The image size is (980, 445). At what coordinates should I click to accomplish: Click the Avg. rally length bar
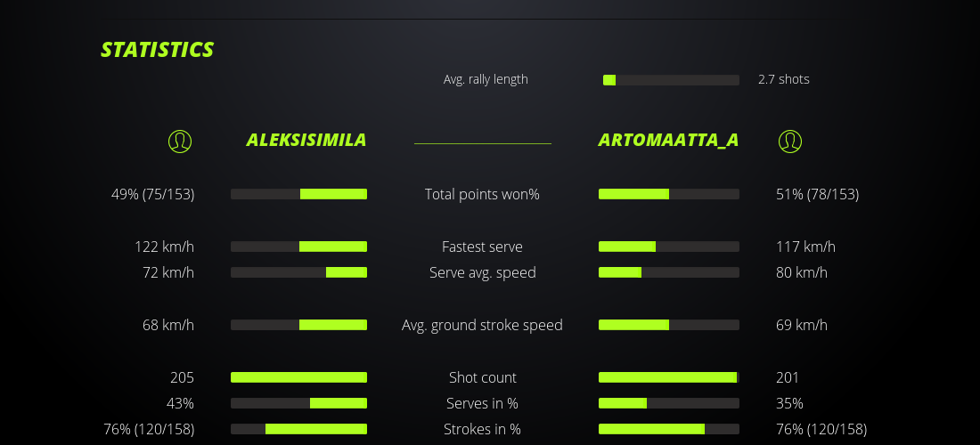coord(671,80)
